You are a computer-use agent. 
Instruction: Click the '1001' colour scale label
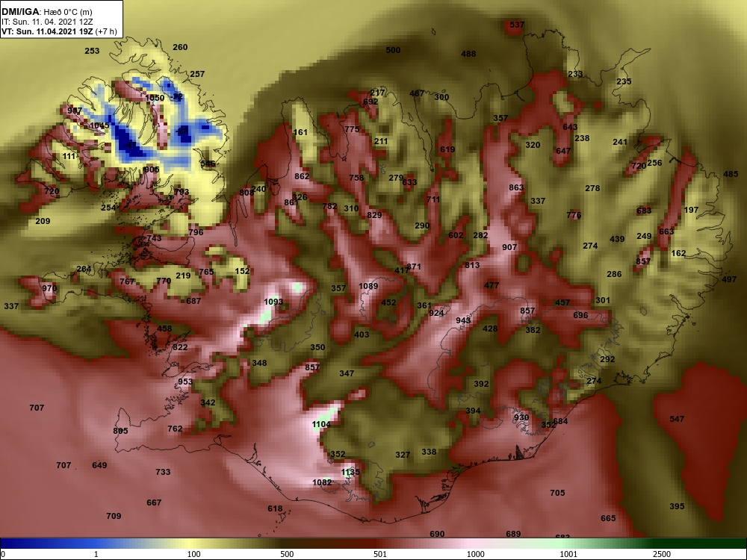568,554
